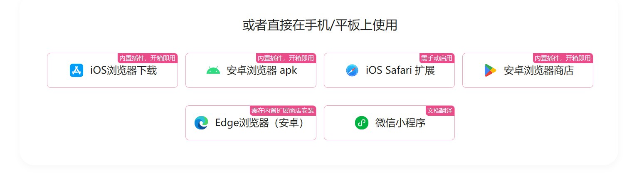Open the iOS浏览器下载 button

point(112,70)
